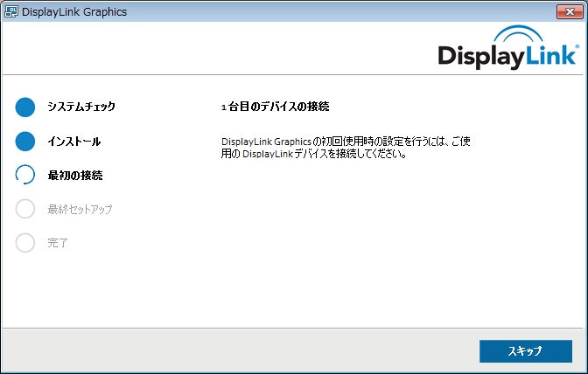
Task: Click the DisplayLink Graphics title bar icon
Action: tap(10, 11)
